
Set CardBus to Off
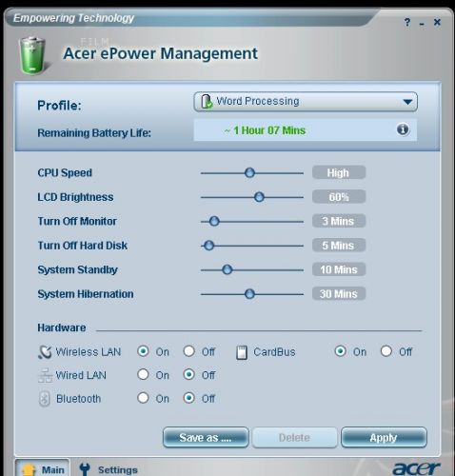386,351
